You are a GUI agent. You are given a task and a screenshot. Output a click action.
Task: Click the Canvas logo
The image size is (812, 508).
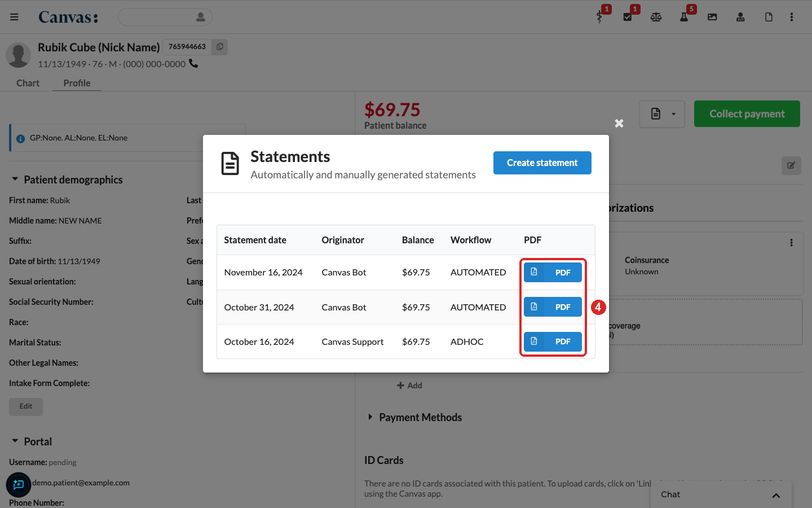click(x=68, y=17)
